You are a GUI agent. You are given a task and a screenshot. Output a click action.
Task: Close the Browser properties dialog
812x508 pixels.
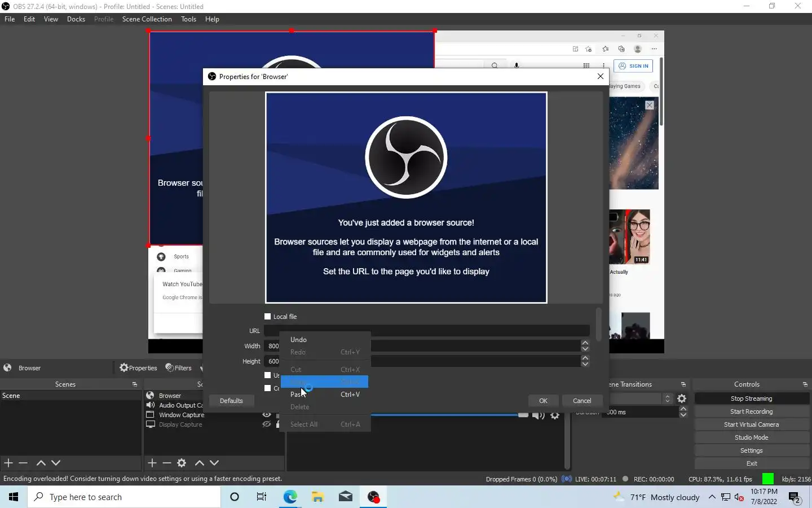600,76
